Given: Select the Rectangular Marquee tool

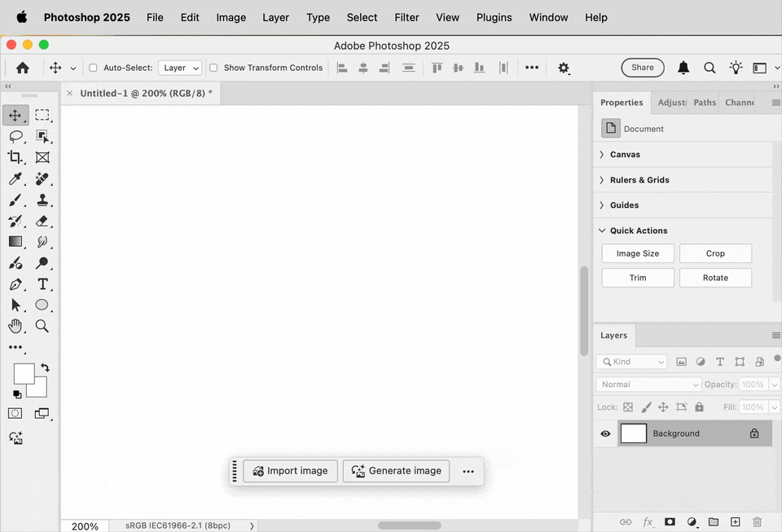Looking at the screenshot, I should tap(42, 115).
